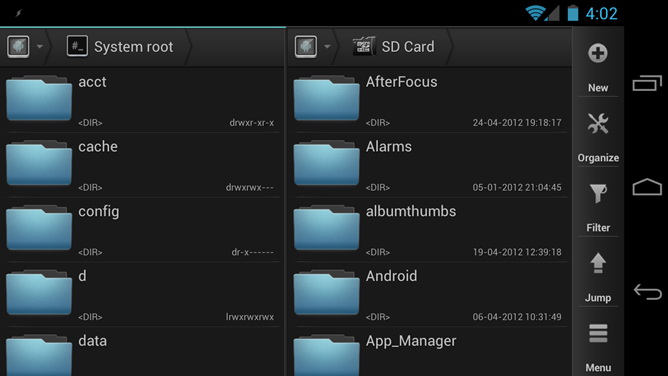Tap the New plus icon
Viewport: 668px width, 376px height.
598,53
